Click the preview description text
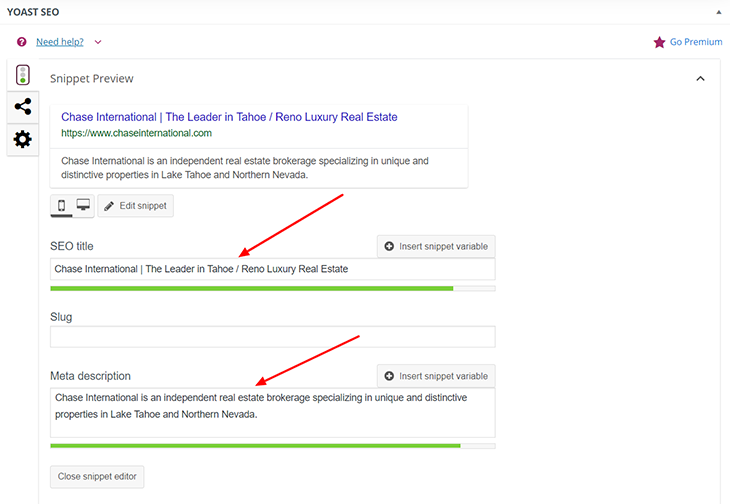The image size is (730, 504). [245, 168]
